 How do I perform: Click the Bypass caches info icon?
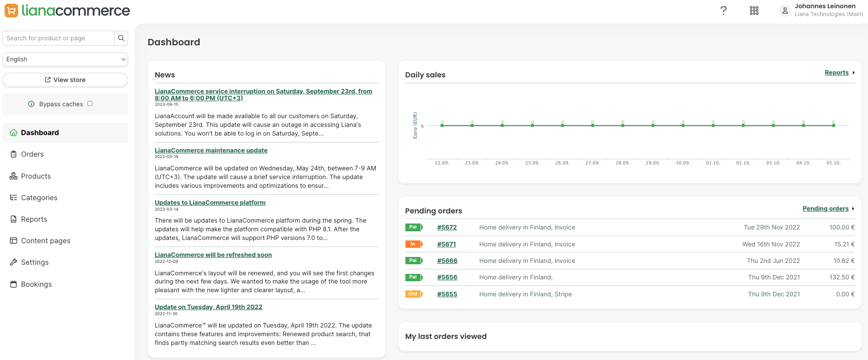click(31, 104)
